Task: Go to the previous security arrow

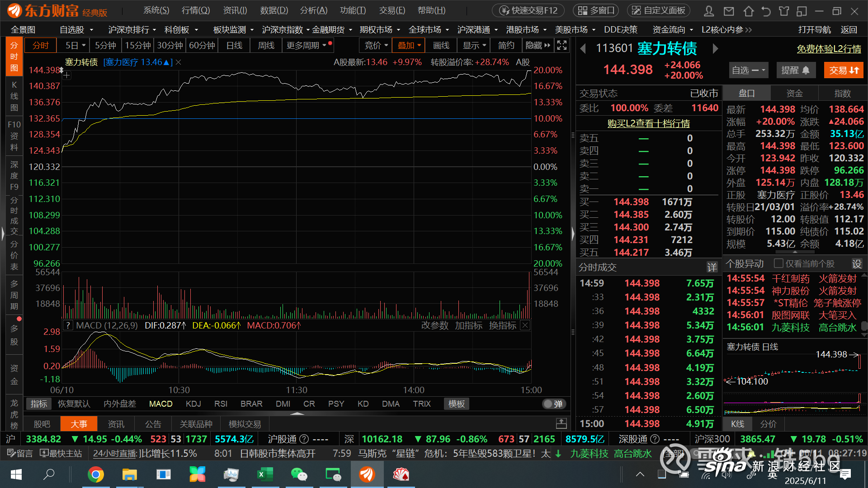Action: coord(583,48)
